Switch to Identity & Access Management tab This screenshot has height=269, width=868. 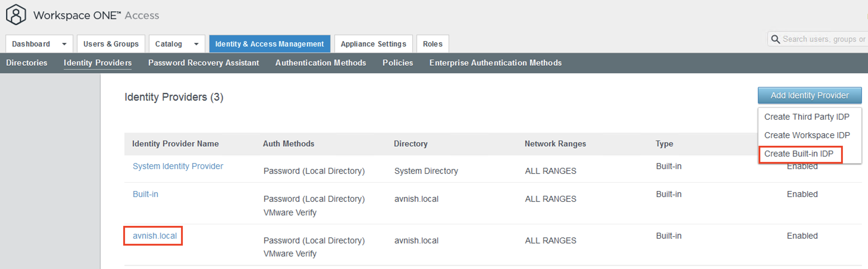click(269, 44)
